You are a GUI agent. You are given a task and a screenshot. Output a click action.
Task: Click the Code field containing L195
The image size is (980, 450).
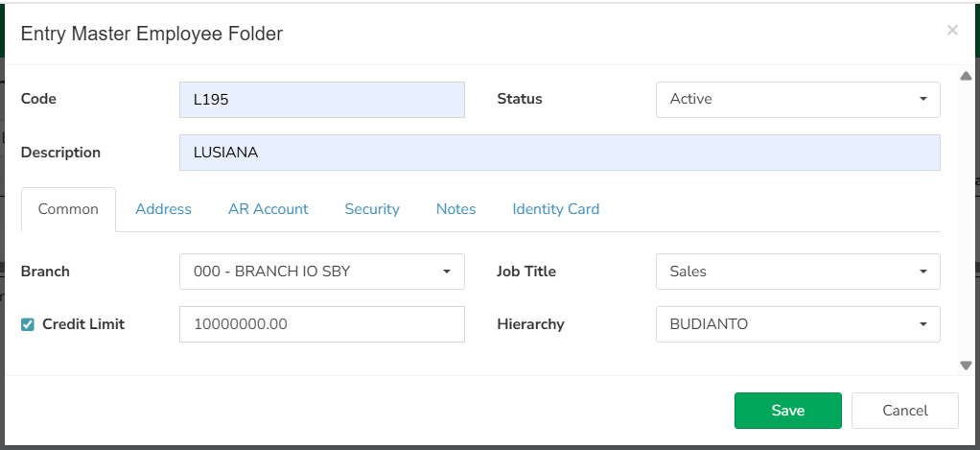pyautogui.click(x=322, y=100)
